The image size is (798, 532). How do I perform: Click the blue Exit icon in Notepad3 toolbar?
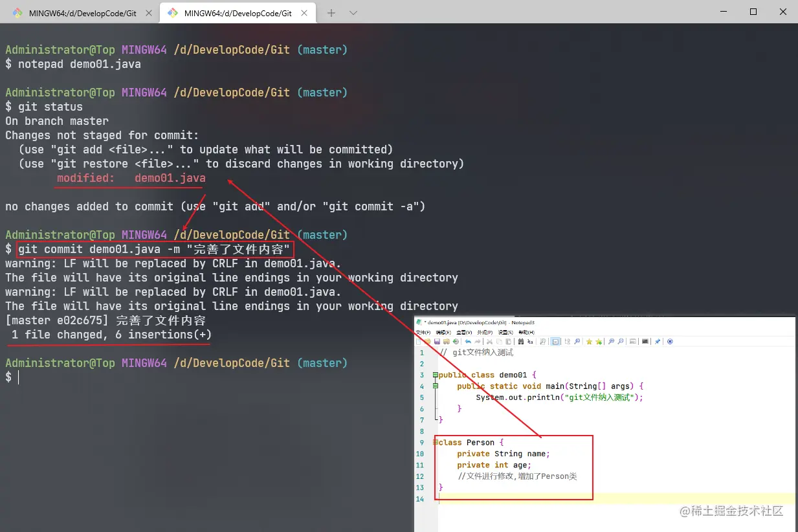pos(670,341)
